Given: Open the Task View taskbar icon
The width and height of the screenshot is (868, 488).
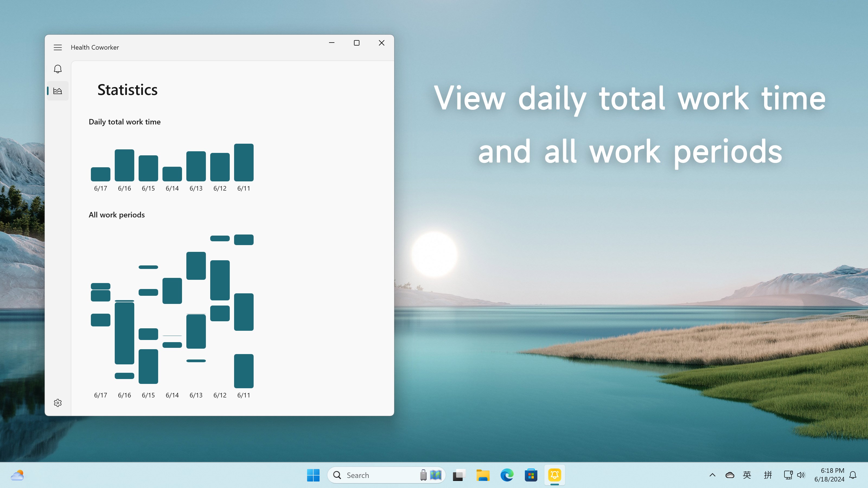Looking at the screenshot, I should coord(459,475).
